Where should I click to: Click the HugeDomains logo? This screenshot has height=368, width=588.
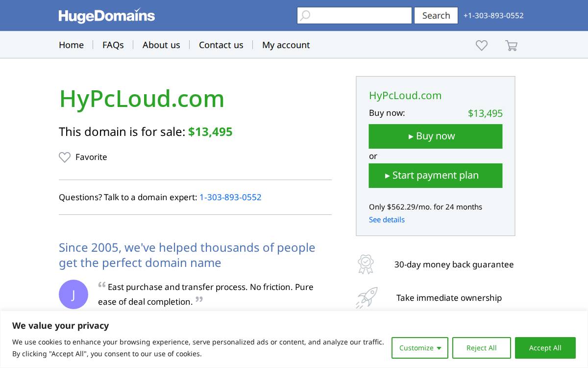107,15
